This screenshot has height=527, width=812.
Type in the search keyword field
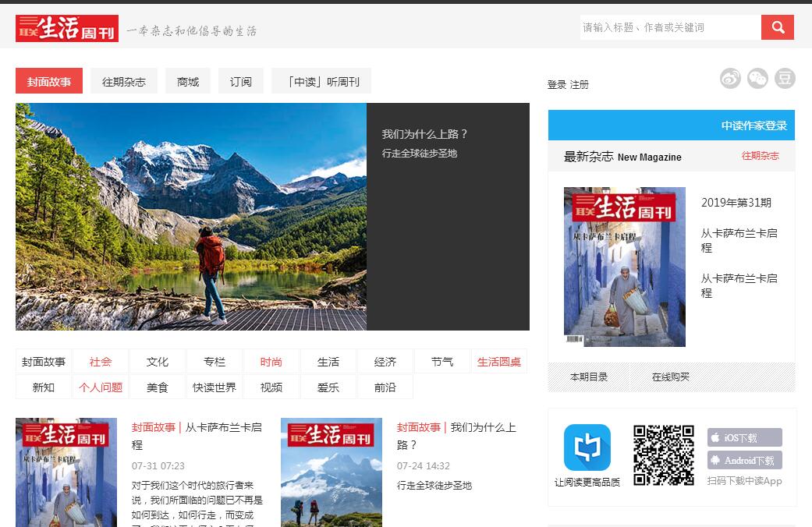[670, 27]
